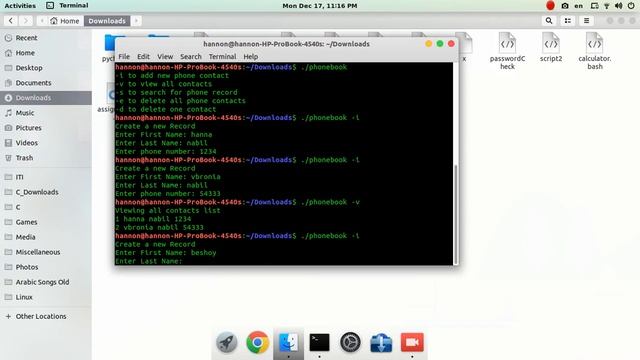Click the file manager search icon
Screen dimensions: 640x360
pyautogui.click(x=549, y=21)
